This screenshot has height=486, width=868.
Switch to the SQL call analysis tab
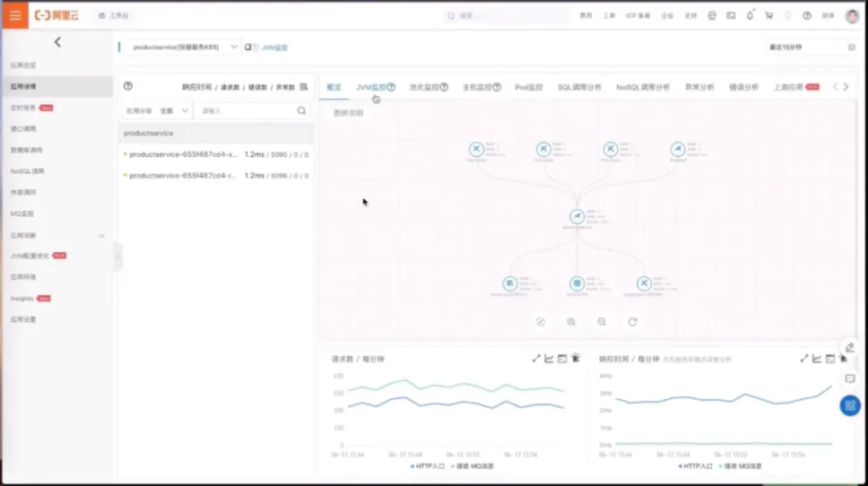(x=579, y=87)
